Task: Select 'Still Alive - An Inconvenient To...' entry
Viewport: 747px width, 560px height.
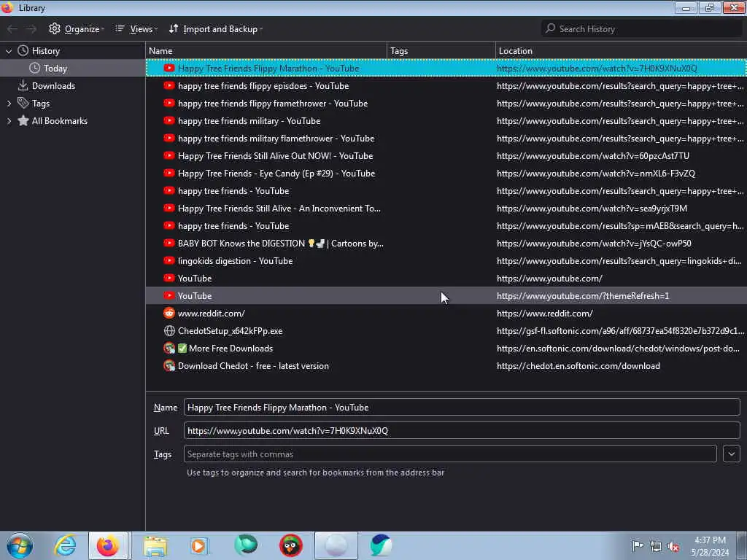Action: coord(446,209)
